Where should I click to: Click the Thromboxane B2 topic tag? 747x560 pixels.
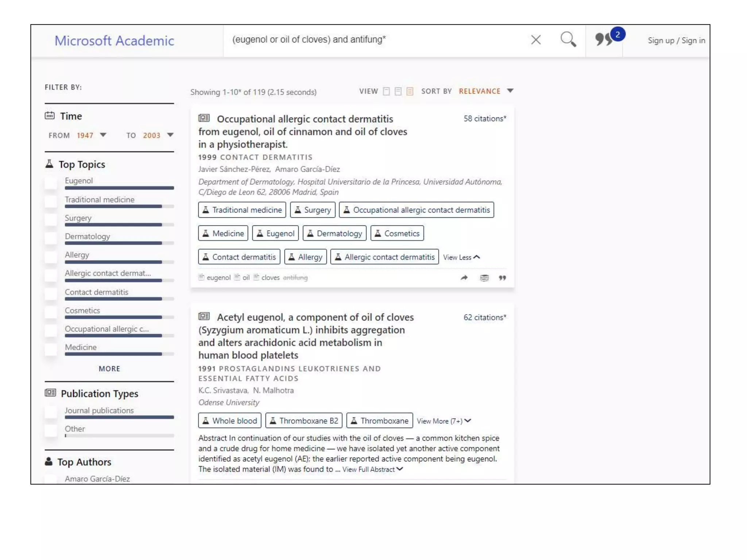pyautogui.click(x=304, y=421)
